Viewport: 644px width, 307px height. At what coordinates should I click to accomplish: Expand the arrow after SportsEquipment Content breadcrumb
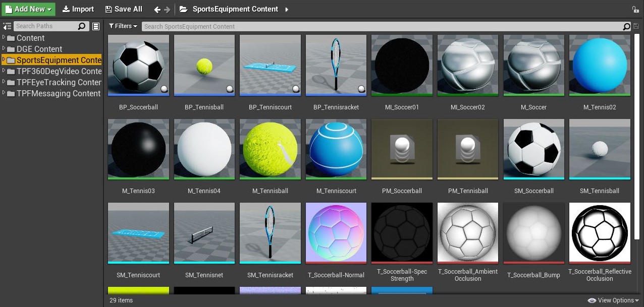[287, 9]
